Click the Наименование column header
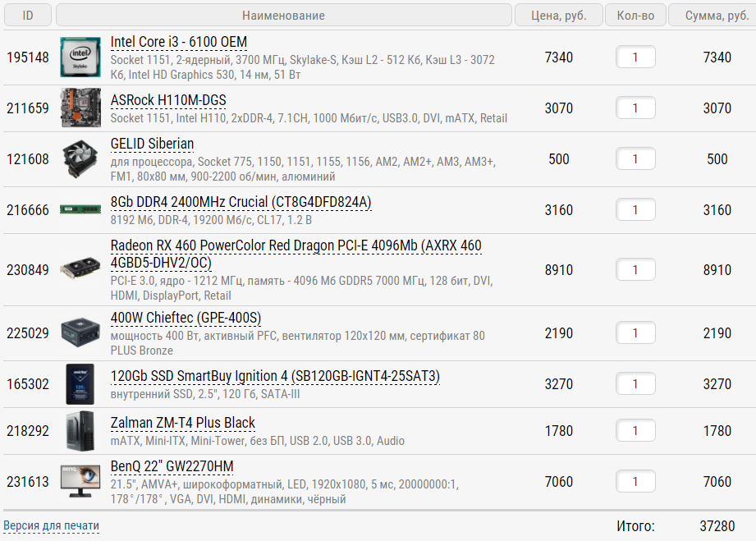This screenshot has width=756, height=541. (283, 16)
